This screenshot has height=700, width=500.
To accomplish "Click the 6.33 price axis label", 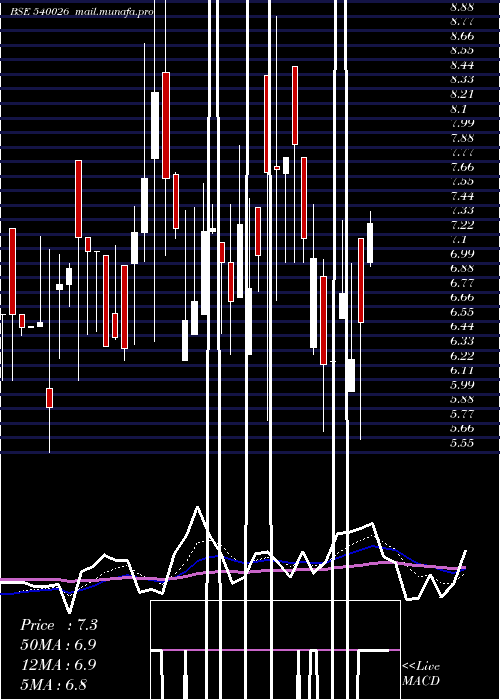I will click(x=462, y=341).
